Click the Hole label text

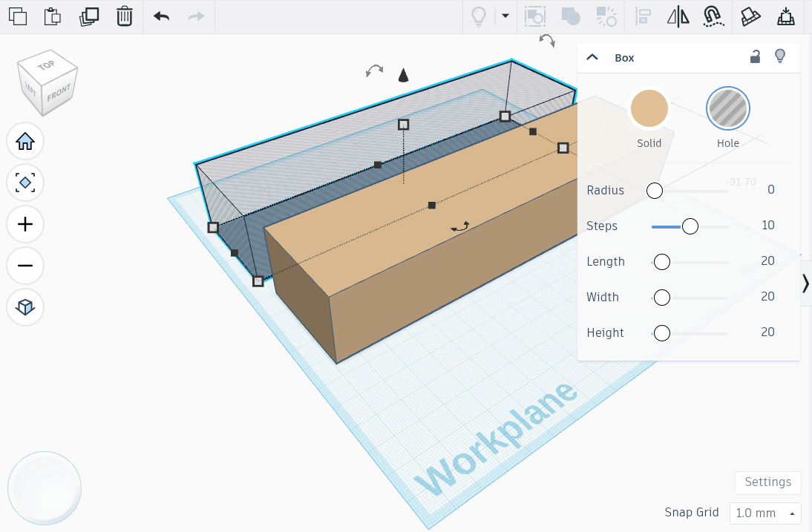pos(727,143)
